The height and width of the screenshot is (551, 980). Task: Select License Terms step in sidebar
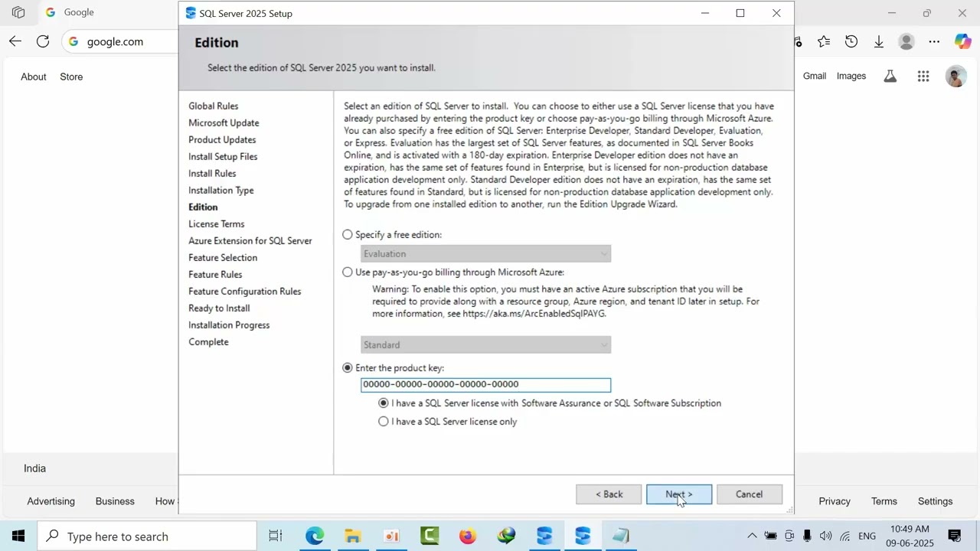click(x=217, y=224)
